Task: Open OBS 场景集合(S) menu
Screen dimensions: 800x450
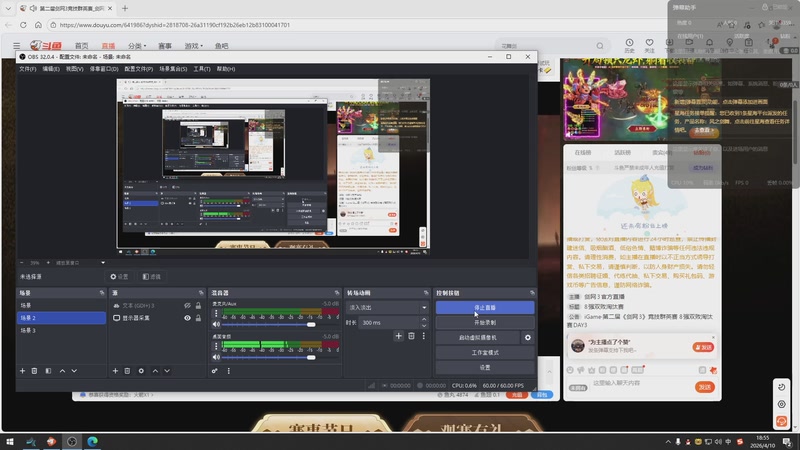Action: 173,69
